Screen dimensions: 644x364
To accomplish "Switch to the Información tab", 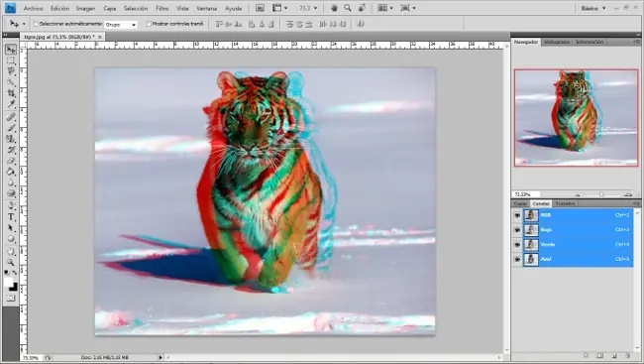I will click(x=590, y=42).
